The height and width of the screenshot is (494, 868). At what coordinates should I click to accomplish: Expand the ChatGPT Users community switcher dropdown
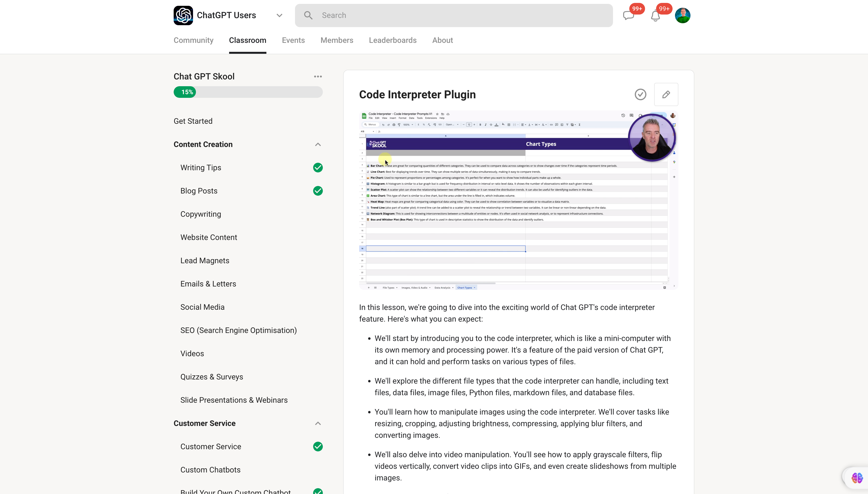[x=279, y=15]
